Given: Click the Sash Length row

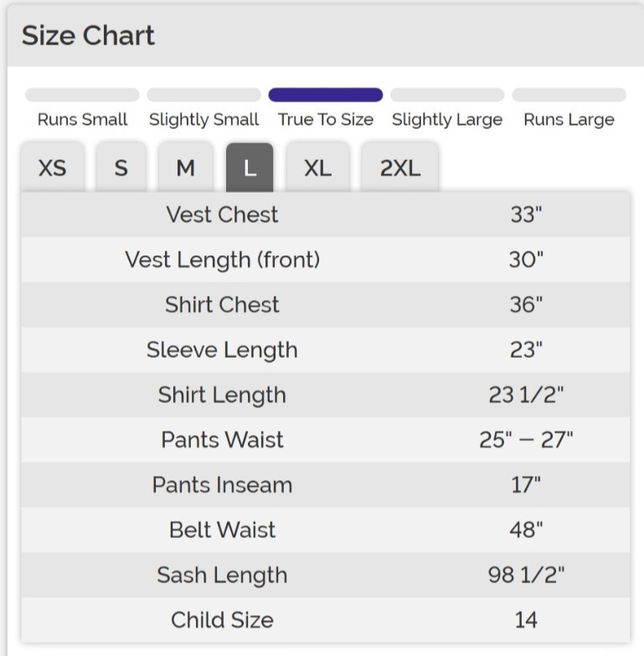Looking at the screenshot, I should tap(325, 576).
